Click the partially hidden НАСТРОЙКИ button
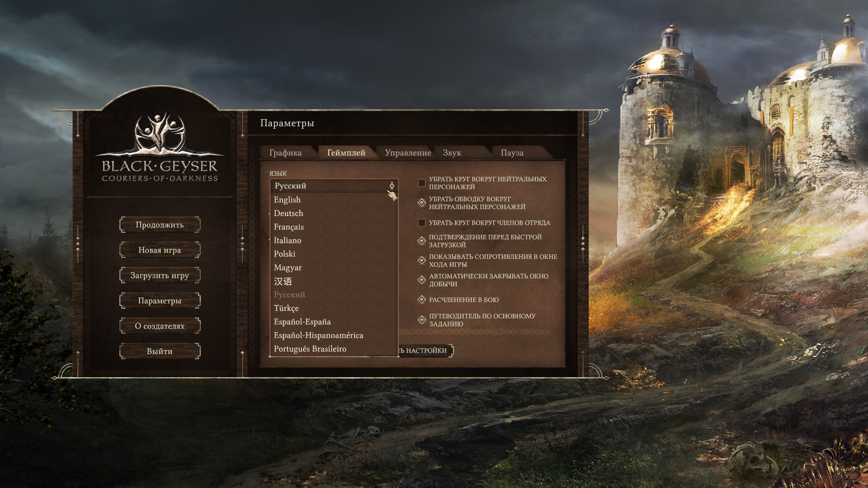 coord(426,350)
